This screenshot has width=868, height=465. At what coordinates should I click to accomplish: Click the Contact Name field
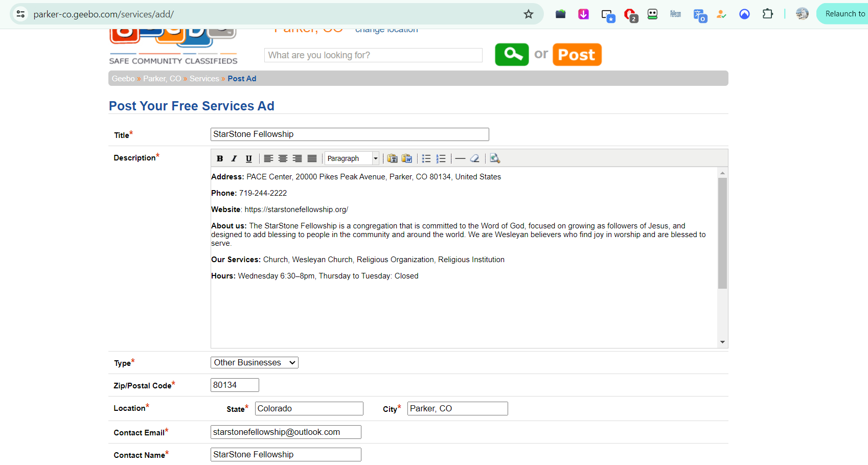[286, 455]
